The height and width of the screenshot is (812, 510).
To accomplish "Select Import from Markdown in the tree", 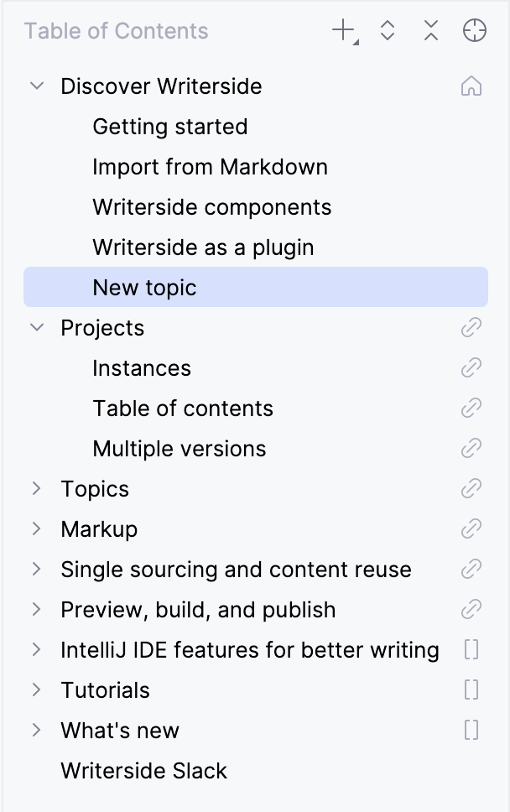I will pos(210,166).
